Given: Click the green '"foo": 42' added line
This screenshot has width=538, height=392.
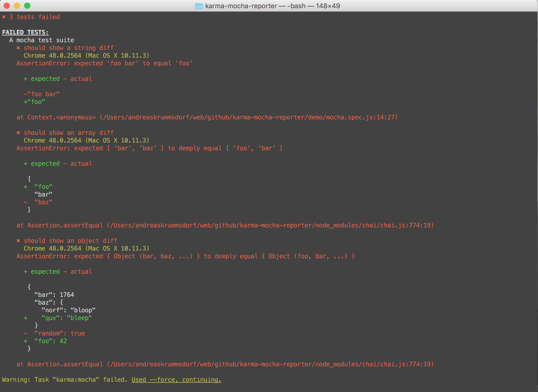Looking at the screenshot, I should (50, 341).
